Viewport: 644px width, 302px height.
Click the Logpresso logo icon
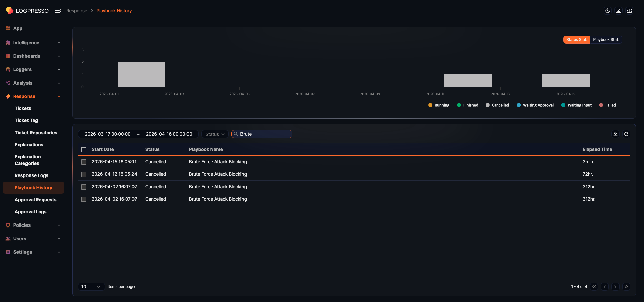tap(9, 10)
